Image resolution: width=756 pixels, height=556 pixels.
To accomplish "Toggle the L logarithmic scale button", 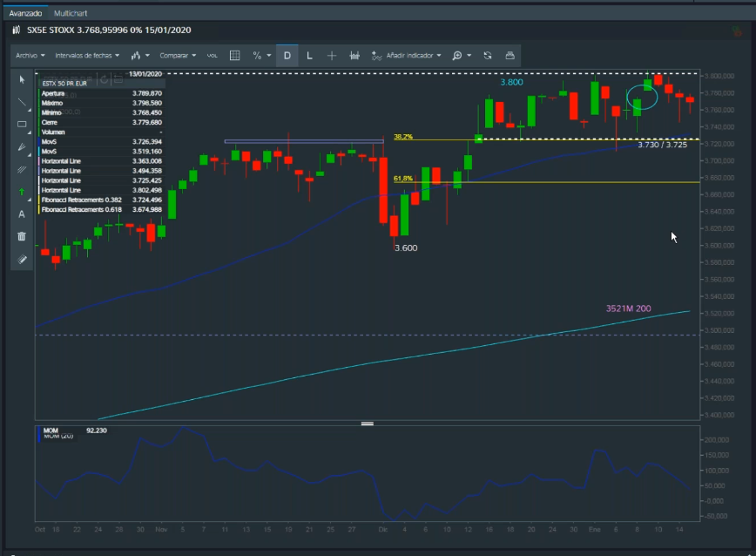I will [309, 55].
